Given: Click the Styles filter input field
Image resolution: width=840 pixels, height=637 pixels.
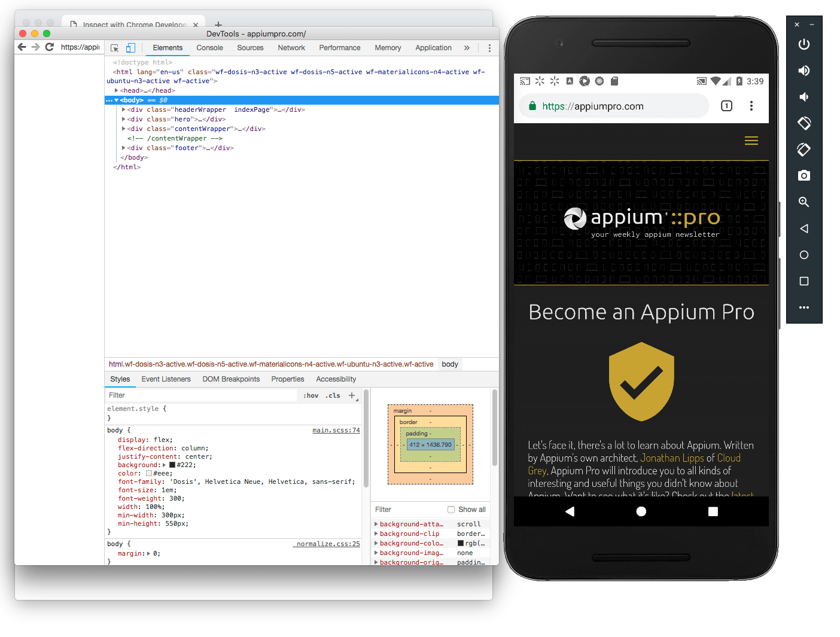Looking at the screenshot, I should [x=201, y=395].
